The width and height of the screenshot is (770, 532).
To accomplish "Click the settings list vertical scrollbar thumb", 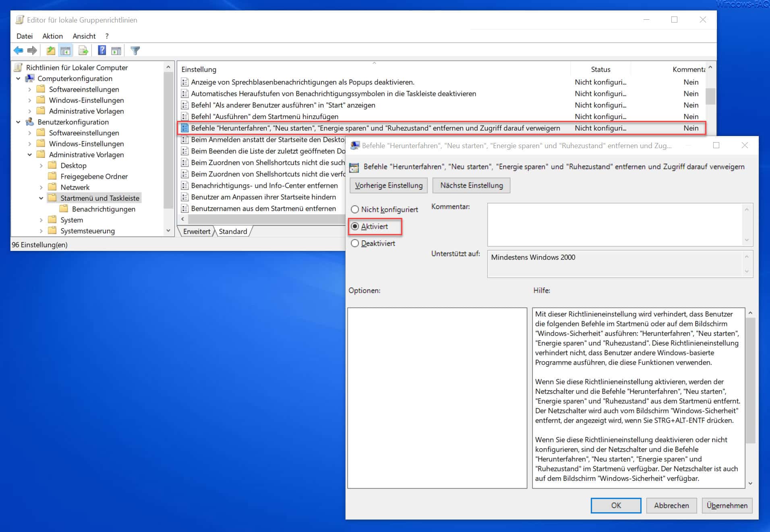I will point(711,97).
